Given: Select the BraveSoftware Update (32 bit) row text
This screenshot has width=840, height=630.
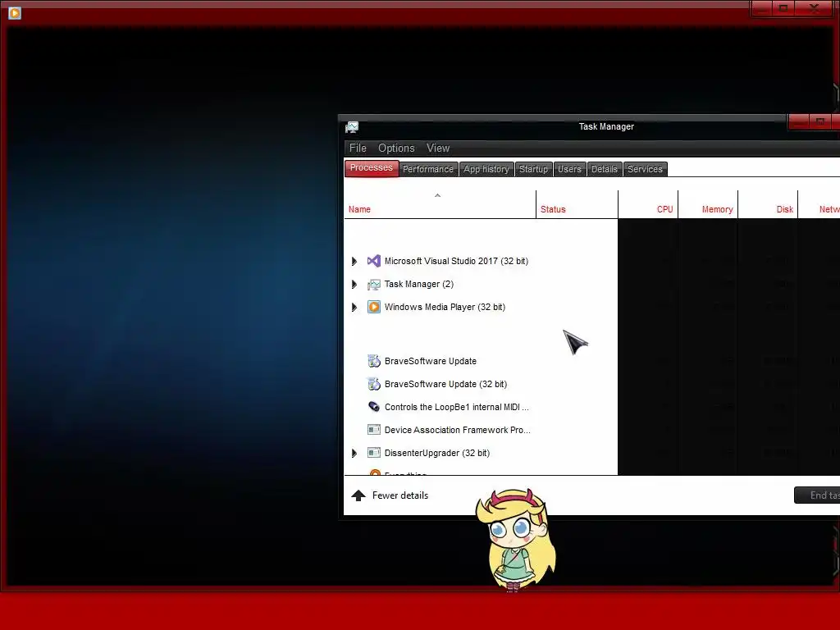Looking at the screenshot, I should 445,384.
